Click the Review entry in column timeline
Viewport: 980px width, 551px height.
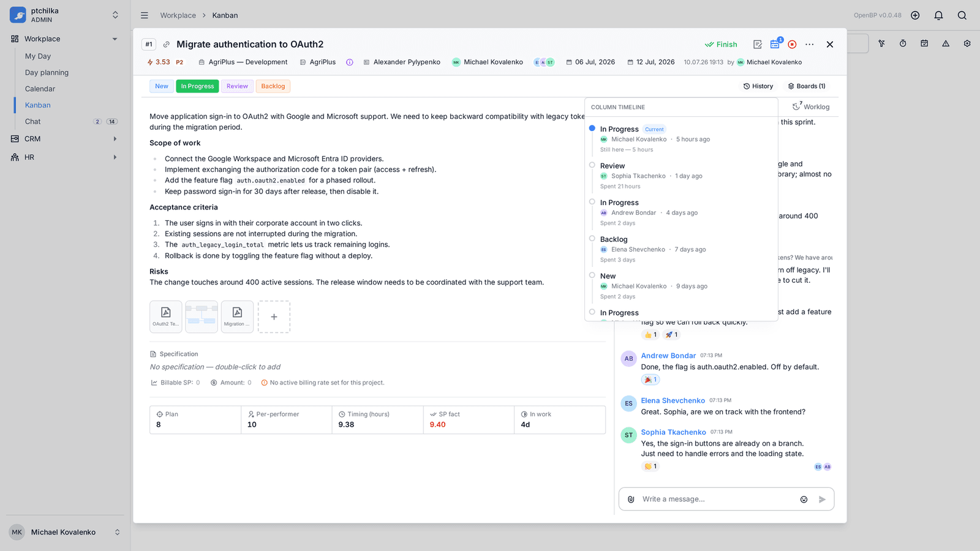pos(612,166)
